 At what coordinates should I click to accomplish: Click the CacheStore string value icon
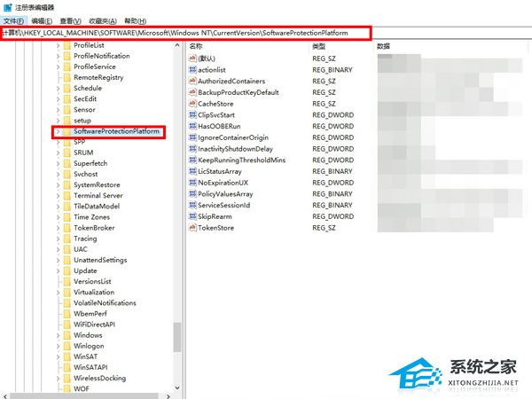pos(192,104)
